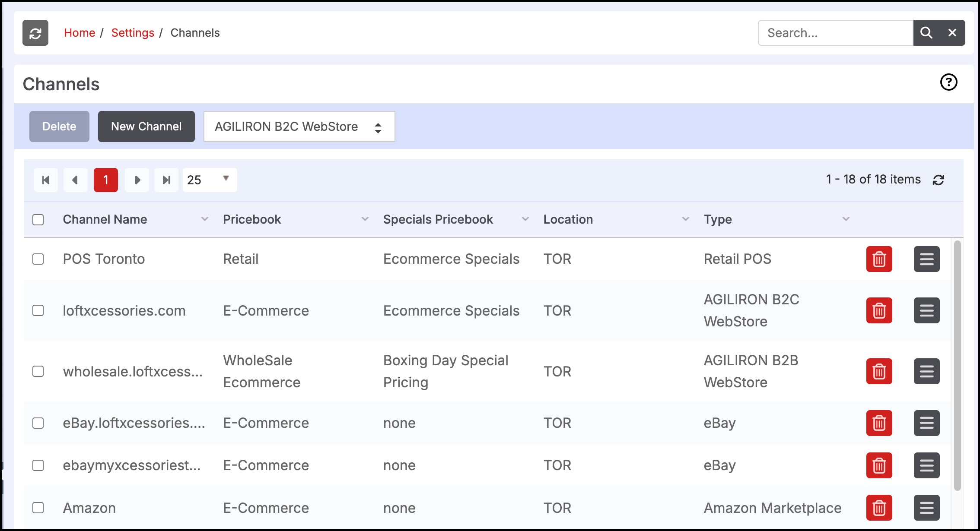Check the loftxcessories.com row checkbox

38,310
